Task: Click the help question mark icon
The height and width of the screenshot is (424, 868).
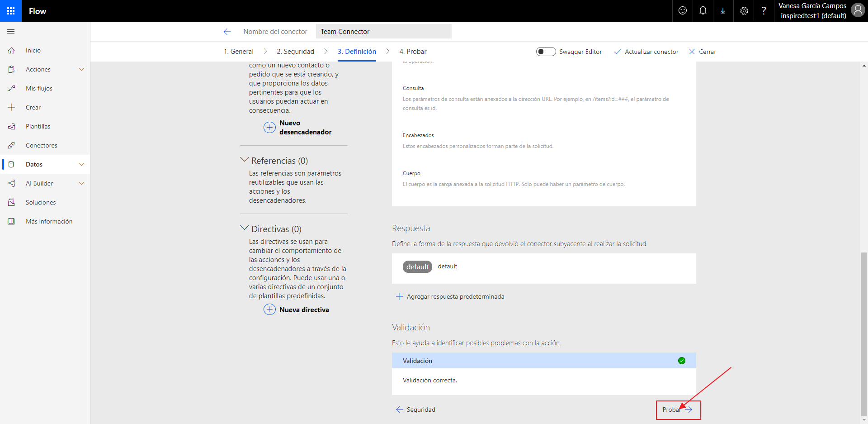Action: click(x=764, y=11)
